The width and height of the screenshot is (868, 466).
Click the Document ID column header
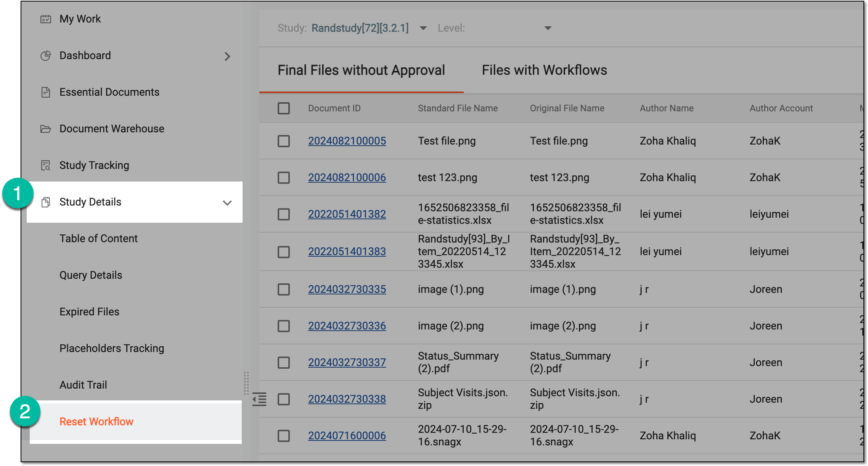point(334,108)
